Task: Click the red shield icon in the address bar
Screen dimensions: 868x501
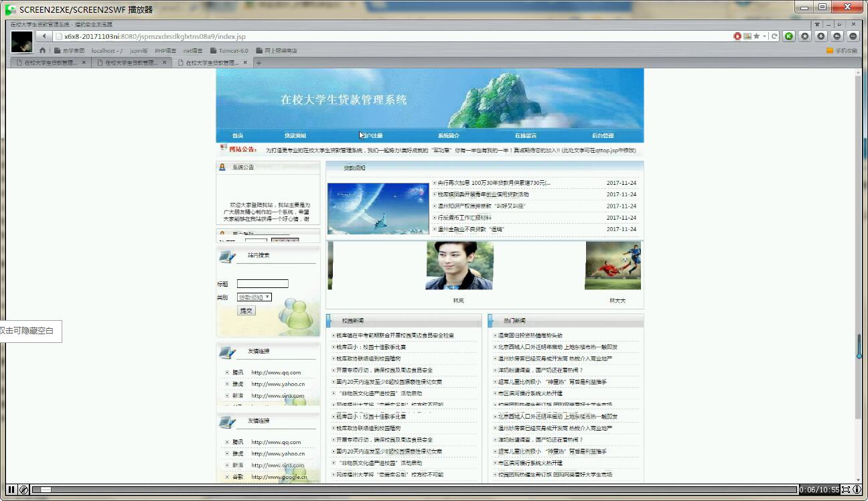Action: point(737,36)
